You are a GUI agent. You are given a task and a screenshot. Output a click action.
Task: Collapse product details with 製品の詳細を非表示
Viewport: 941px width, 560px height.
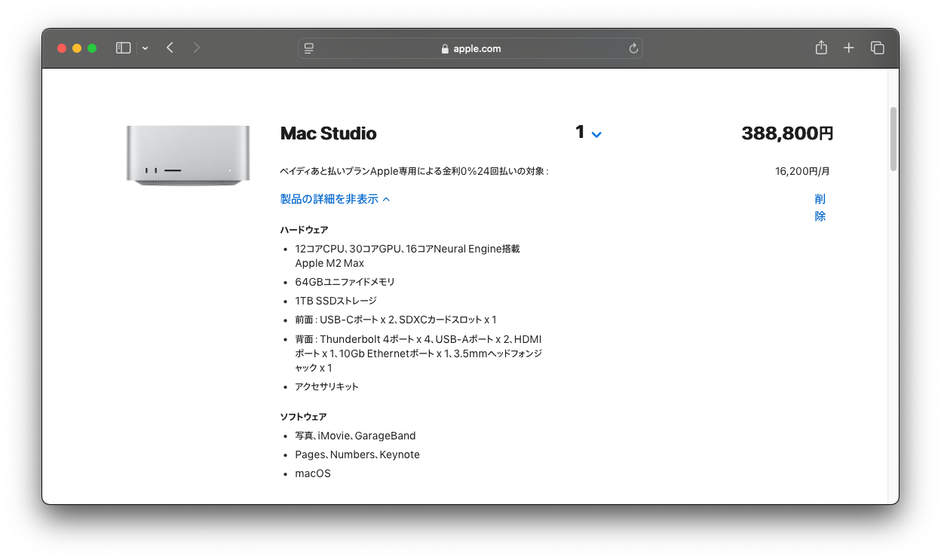coord(336,199)
